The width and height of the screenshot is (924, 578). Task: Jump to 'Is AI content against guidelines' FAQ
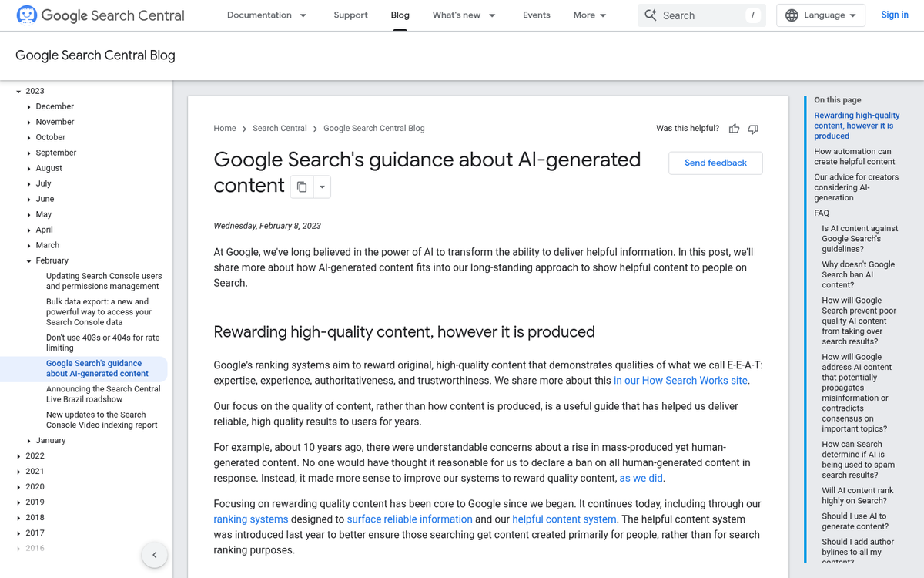[860, 239]
